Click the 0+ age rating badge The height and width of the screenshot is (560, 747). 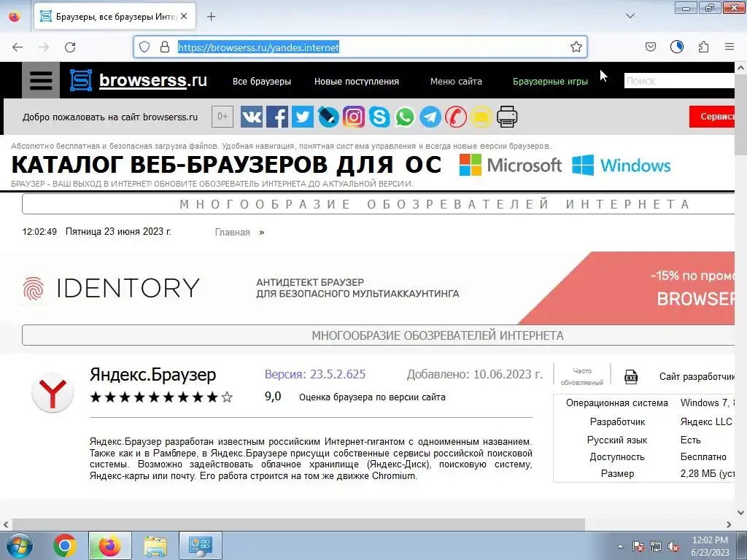[222, 116]
